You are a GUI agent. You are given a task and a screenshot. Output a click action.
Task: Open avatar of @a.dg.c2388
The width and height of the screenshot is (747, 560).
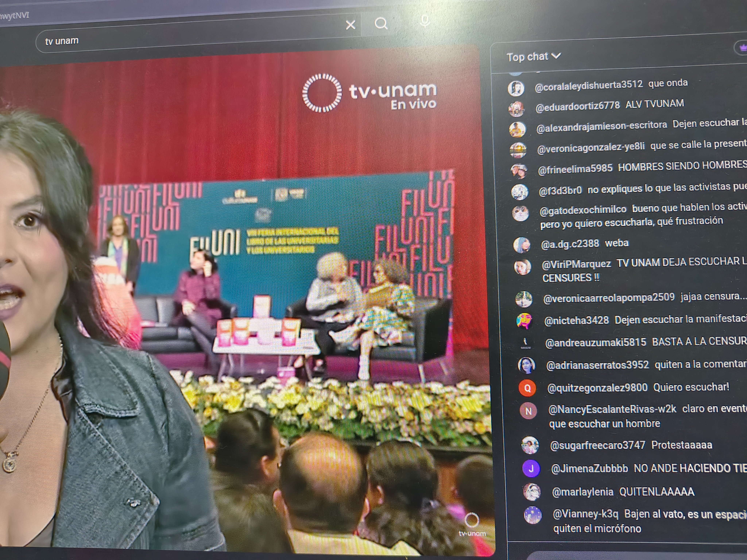(x=521, y=245)
